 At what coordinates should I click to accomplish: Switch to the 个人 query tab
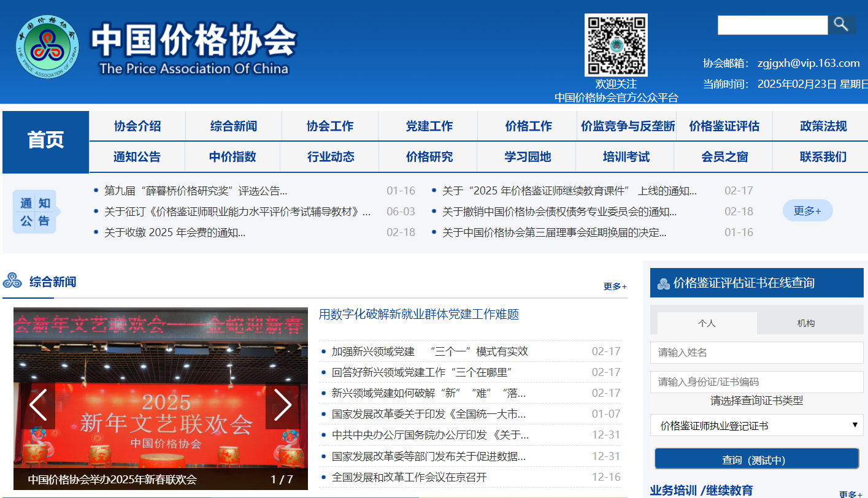click(x=707, y=323)
